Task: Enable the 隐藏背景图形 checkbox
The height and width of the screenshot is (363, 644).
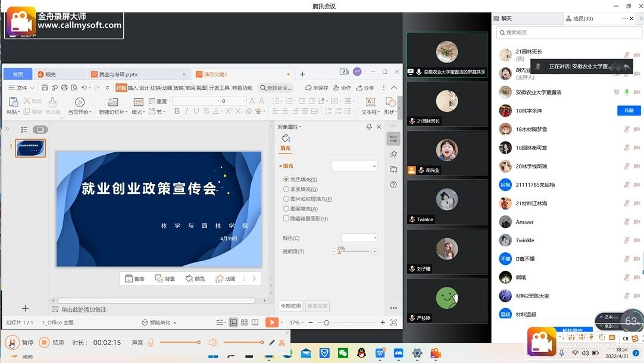Action: 286,218
